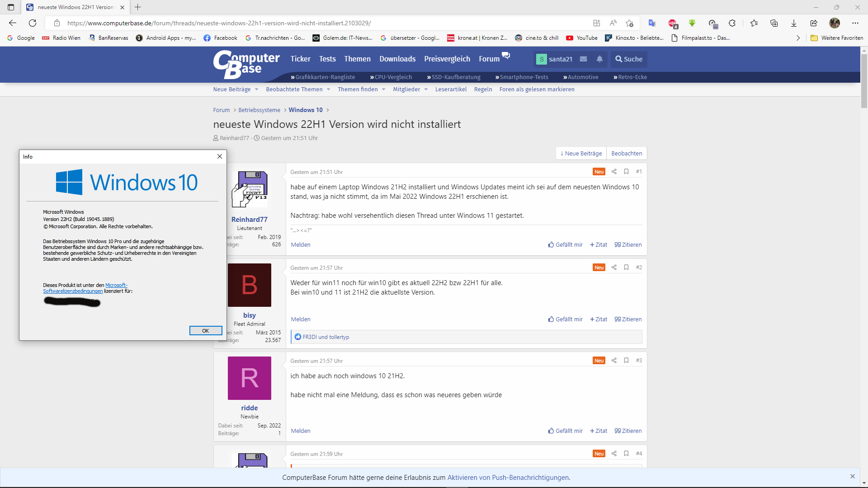Expand the Mitglieder dropdown menu
This screenshot has width=868, height=488.
(426, 89)
